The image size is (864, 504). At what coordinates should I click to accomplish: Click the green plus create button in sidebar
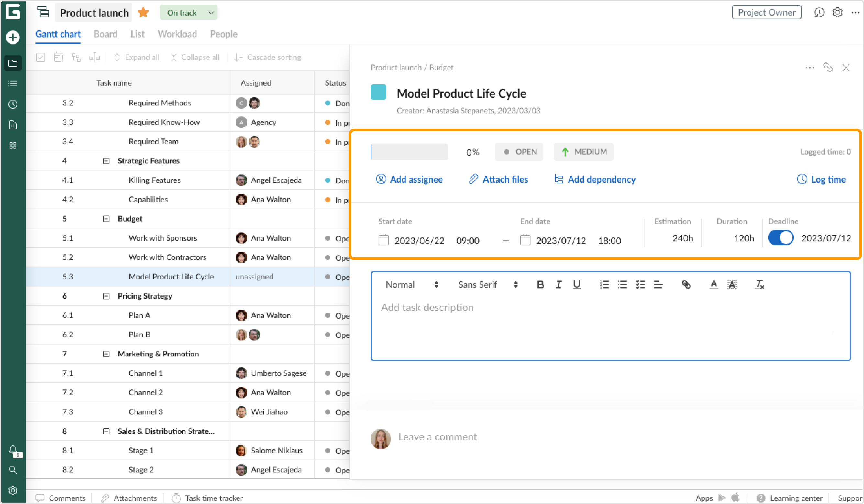pyautogui.click(x=13, y=37)
